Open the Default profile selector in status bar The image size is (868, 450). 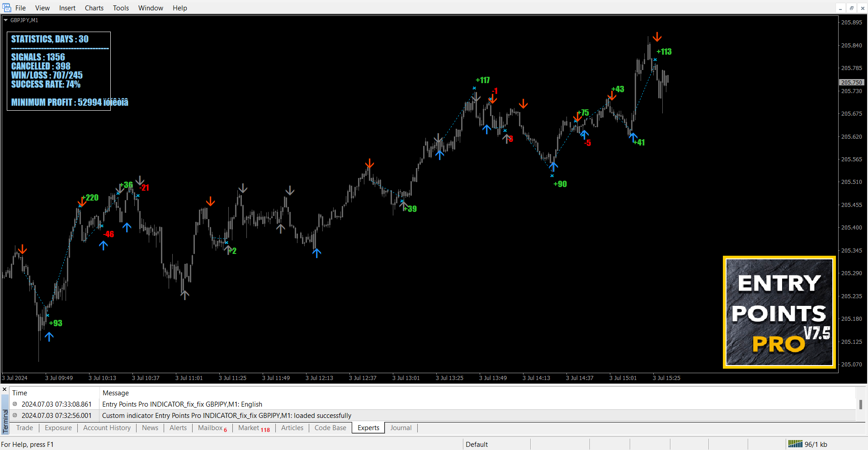(x=477, y=444)
